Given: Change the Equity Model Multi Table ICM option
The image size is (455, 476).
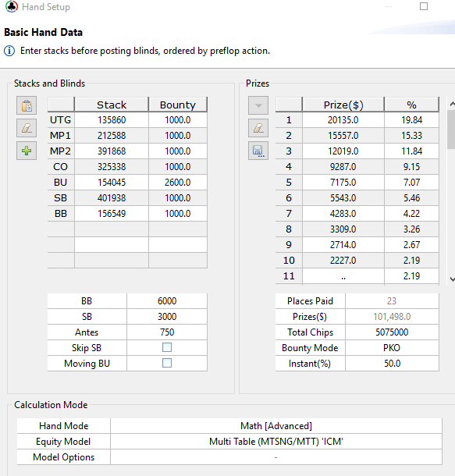Looking at the screenshot, I should tap(276, 442).
